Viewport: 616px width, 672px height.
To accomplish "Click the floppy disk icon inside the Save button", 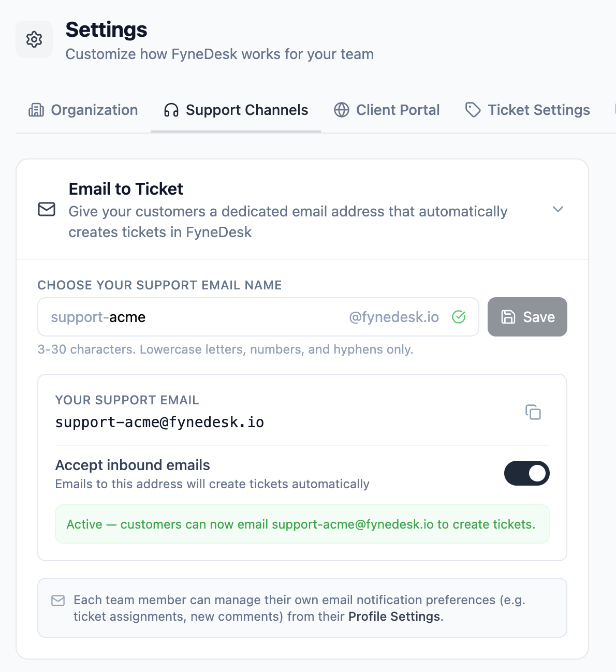I will [x=508, y=317].
